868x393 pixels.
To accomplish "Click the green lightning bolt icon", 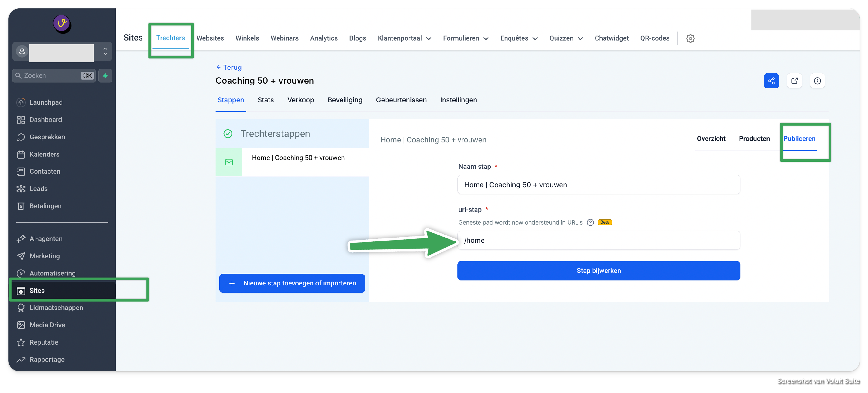I will (105, 76).
